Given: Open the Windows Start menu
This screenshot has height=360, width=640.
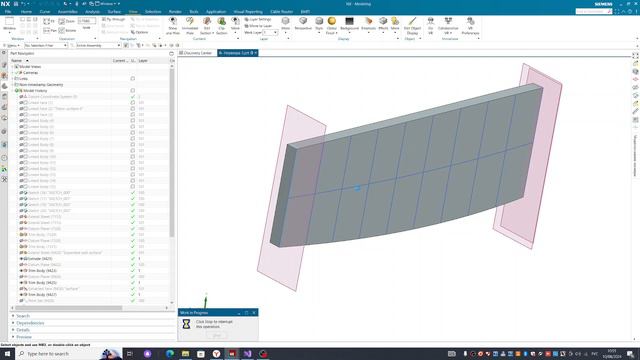Looking at the screenshot, I should point(7,353).
